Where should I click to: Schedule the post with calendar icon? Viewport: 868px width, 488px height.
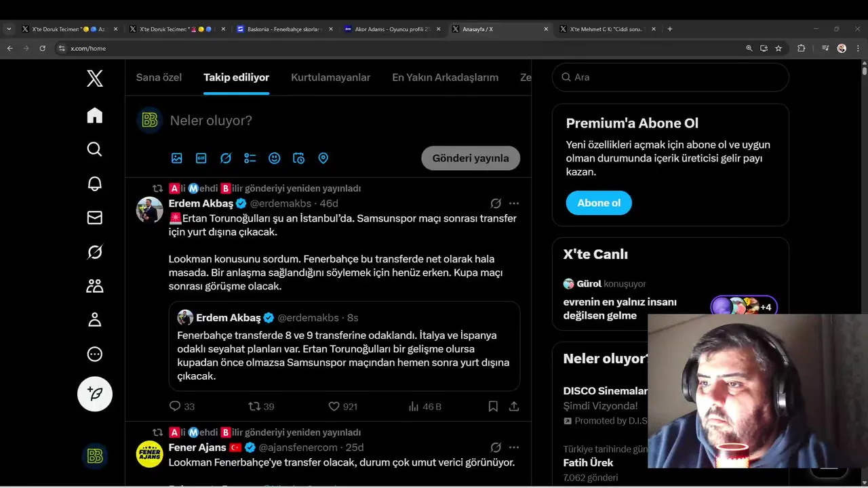(299, 158)
